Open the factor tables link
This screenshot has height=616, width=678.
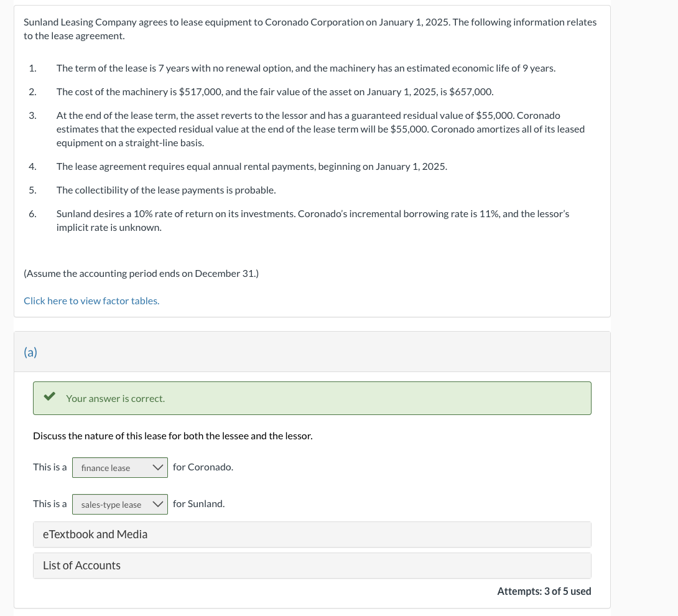91,301
